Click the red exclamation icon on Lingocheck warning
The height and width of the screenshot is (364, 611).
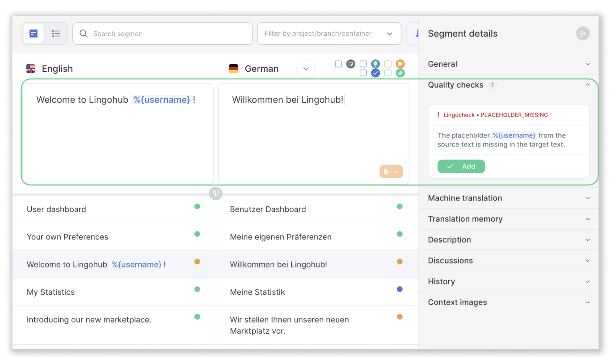[x=438, y=115]
